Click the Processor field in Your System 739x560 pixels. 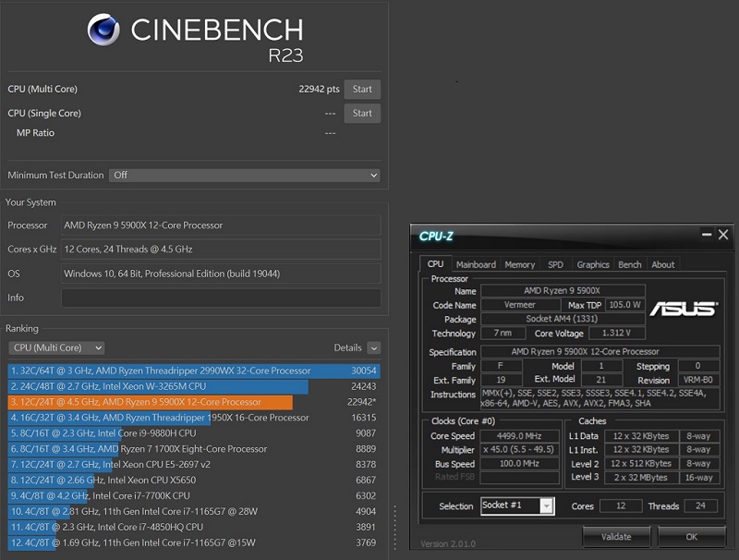pos(221,225)
